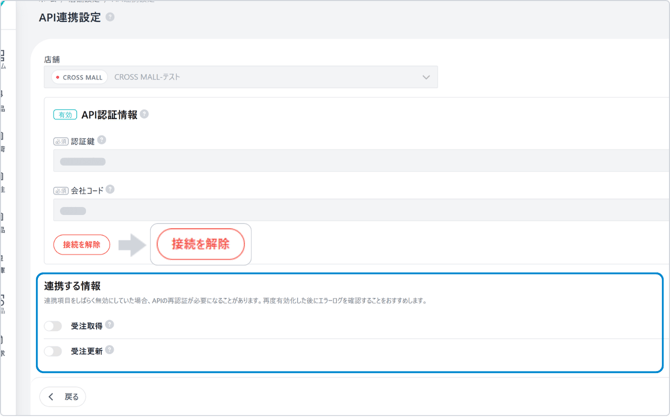Click the 有効 status badge
This screenshot has height=417, width=670.
[x=65, y=115]
